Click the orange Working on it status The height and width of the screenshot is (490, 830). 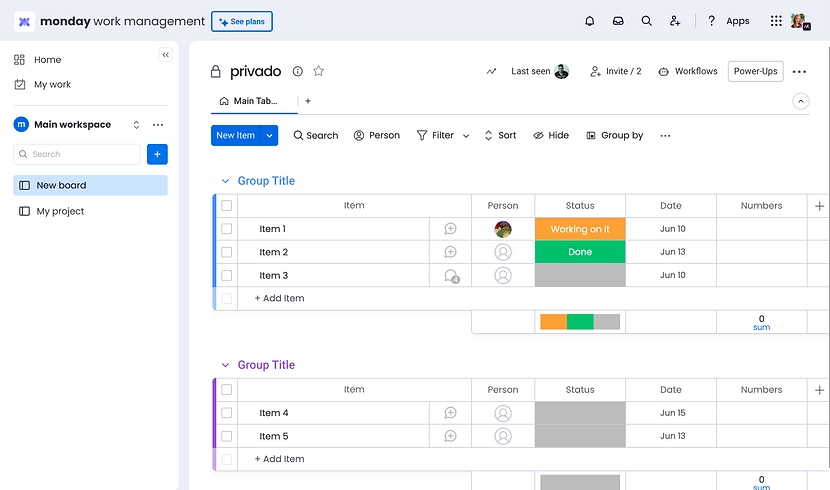(x=580, y=229)
